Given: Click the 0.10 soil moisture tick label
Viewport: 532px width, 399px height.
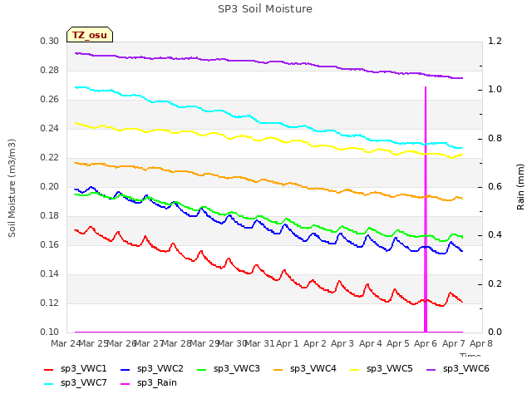Looking at the screenshot, I should tap(50, 332).
